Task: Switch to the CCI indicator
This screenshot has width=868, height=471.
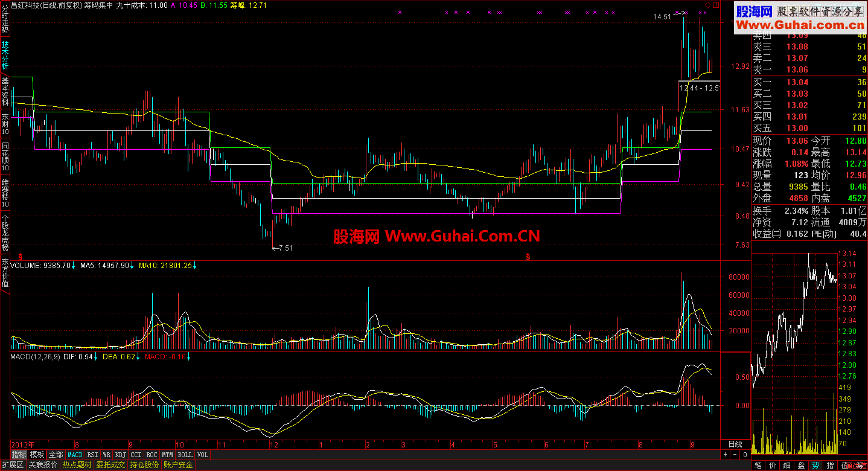Action: pyautogui.click(x=136, y=455)
